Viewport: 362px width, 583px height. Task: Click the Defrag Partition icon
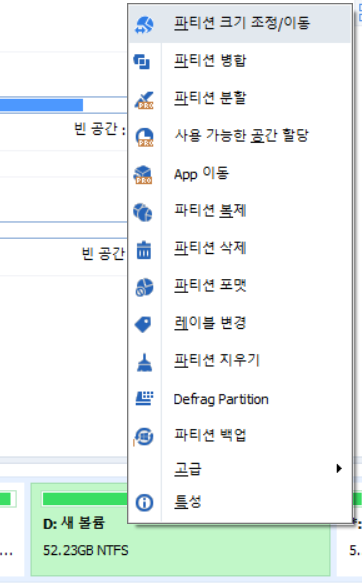tap(145, 398)
